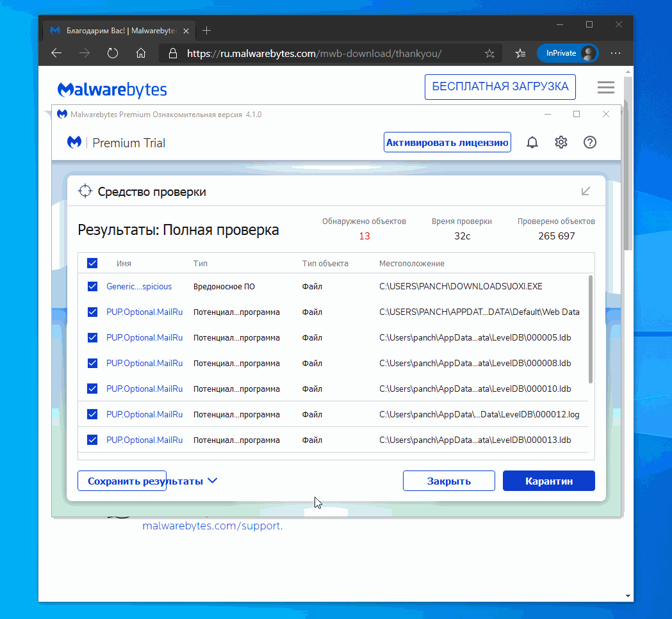Click the browser page scrollbar thumb

click(x=627, y=164)
